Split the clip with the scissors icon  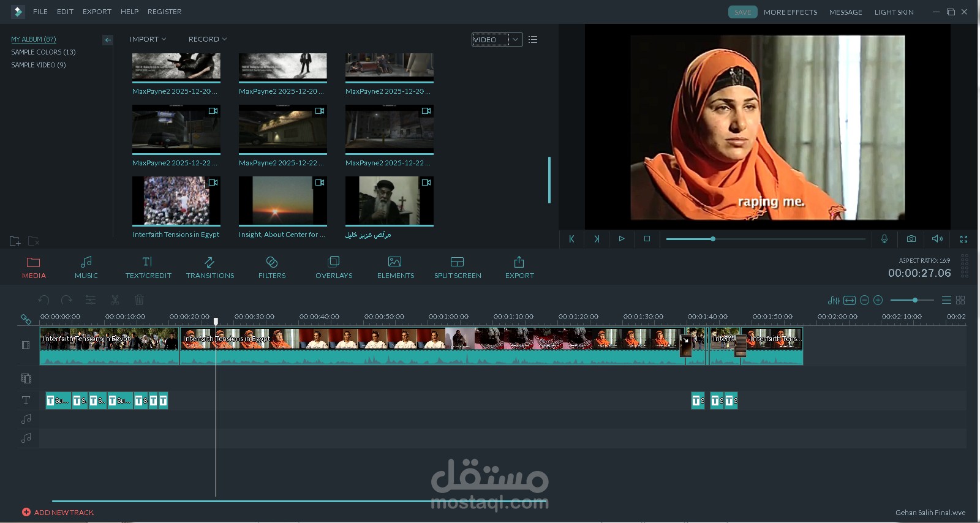point(115,300)
